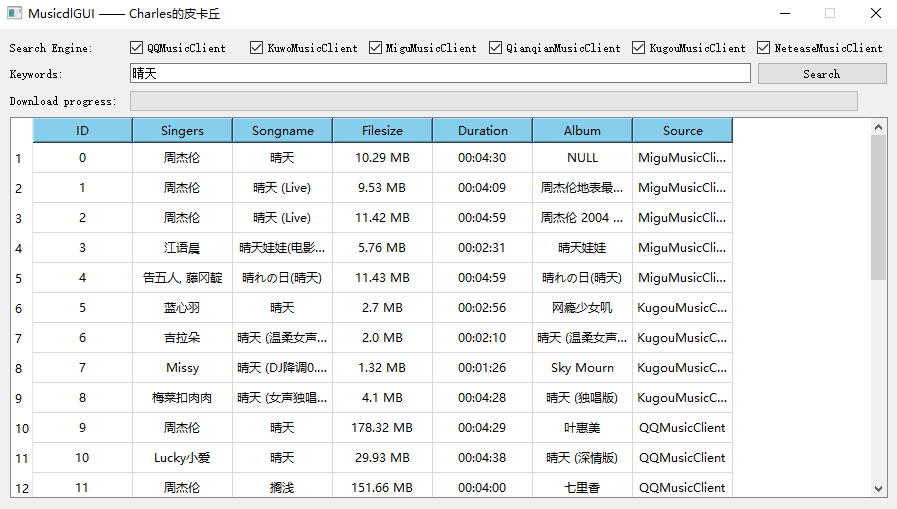This screenshot has height=509, width=897.
Task: Click the NULL album cell
Action: pyautogui.click(x=582, y=158)
